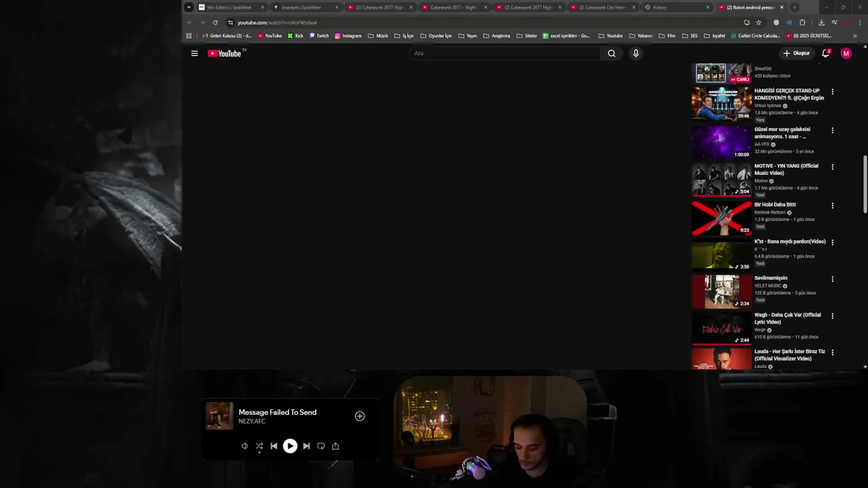Toggle shuffle in the music widget
Image resolution: width=868 pixels, height=488 pixels.
coord(259,446)
